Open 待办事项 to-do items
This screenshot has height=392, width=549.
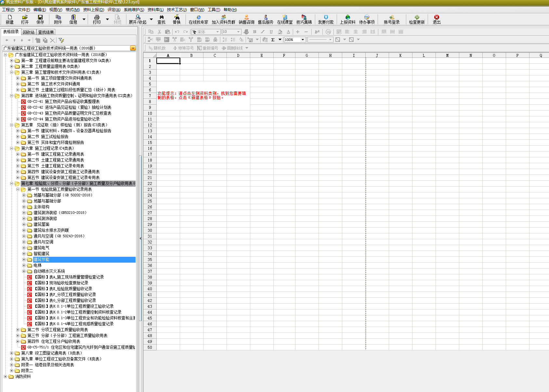[367, 20]
